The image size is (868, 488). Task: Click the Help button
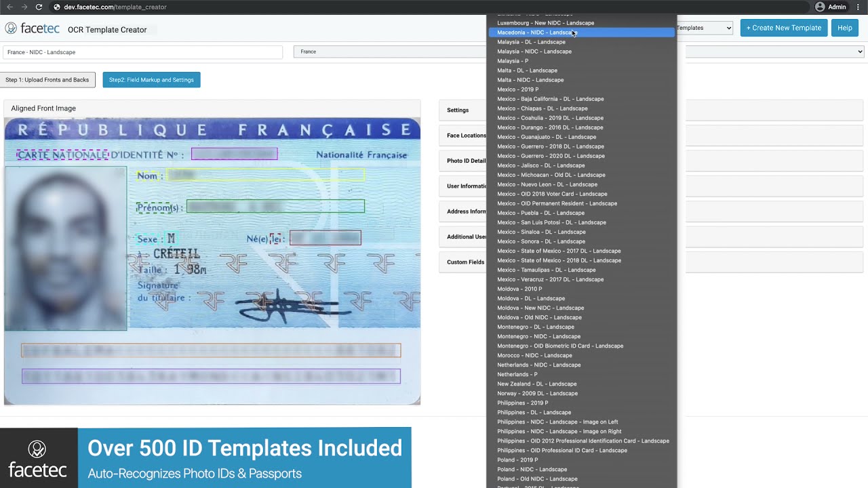(x=845, y=28)
